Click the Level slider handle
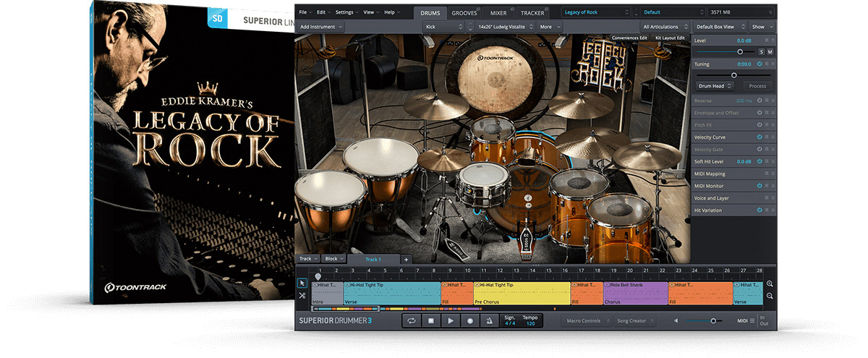Screen dimensions: 868x358 740,52
